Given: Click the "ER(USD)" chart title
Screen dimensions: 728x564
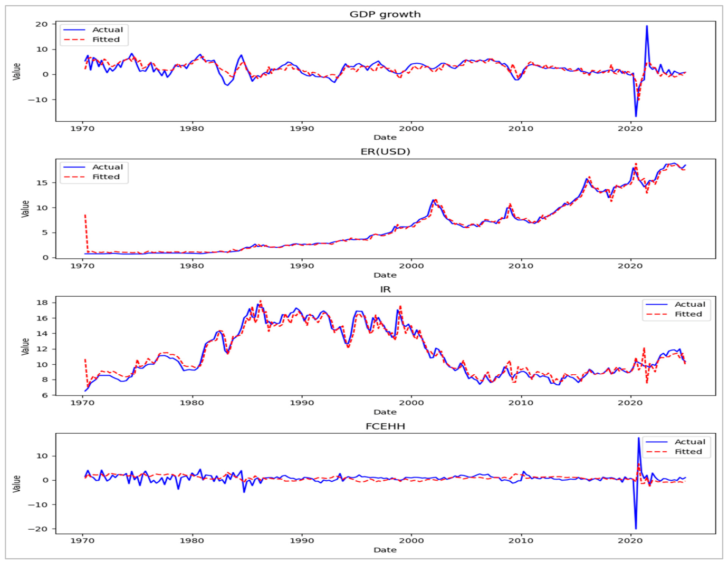Looking at the screenshot, I should coord(385,152).
